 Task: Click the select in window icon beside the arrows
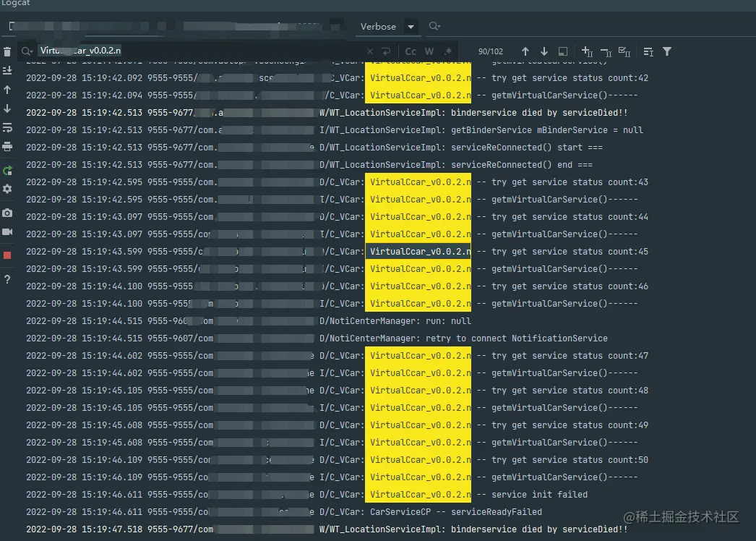(x=562, y=51)
